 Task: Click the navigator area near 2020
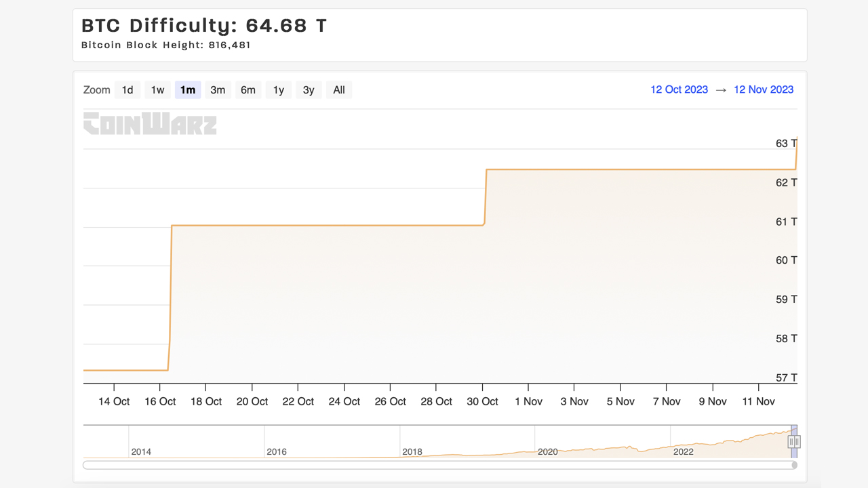(x=547, y=444)
